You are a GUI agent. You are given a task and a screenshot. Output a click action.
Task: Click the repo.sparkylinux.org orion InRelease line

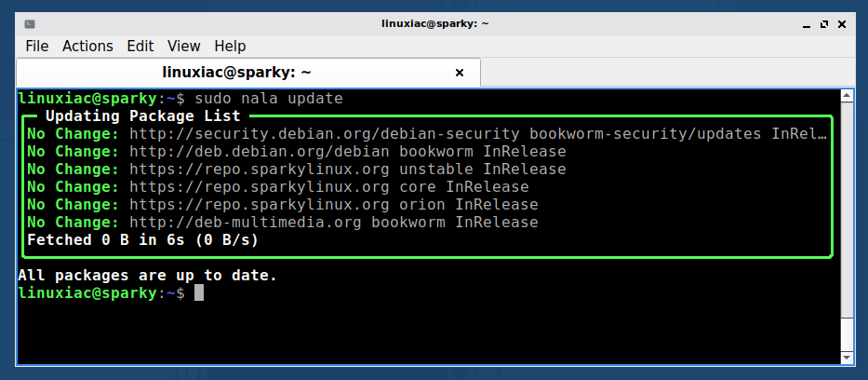(282, 205)
